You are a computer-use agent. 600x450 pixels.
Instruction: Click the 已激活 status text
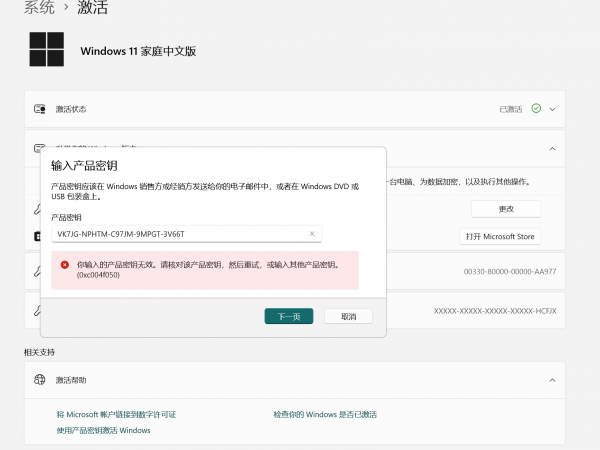click(511, 109)
